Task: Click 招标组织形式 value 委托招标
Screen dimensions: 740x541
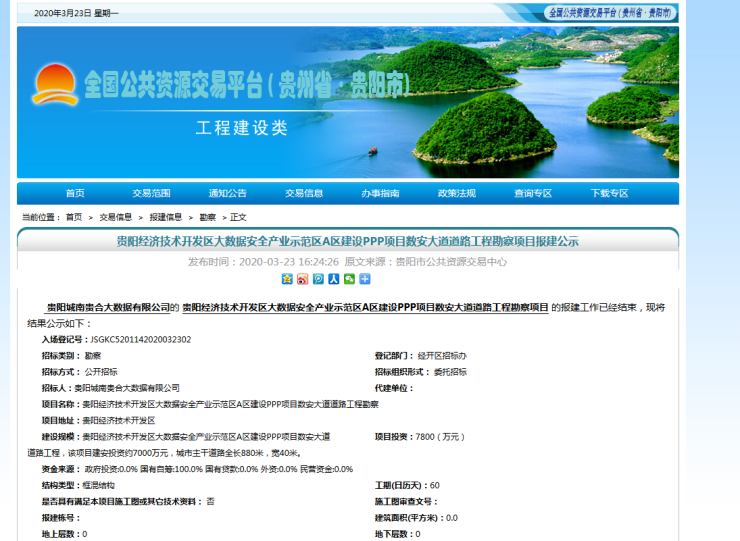Action: (450, 372)
